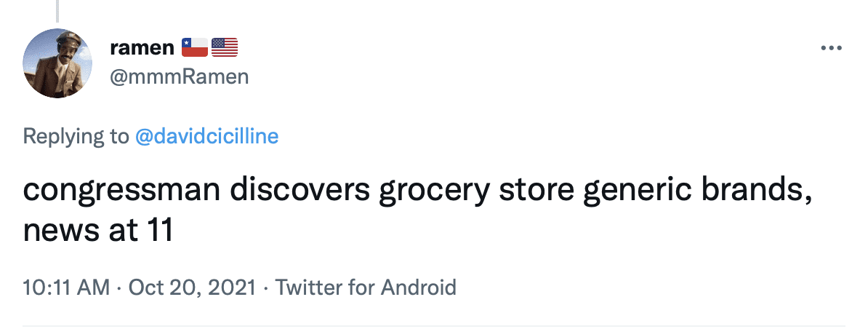Click ramen's profile avatar photo
This screenshot has height=329, width=868.
[57, 64]
